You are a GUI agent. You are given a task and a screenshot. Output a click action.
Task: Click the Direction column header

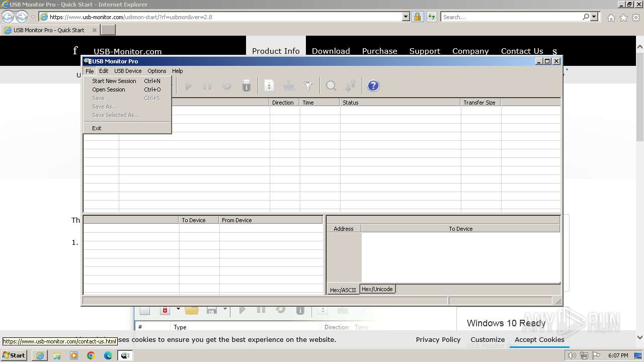[x=285, y=103]
